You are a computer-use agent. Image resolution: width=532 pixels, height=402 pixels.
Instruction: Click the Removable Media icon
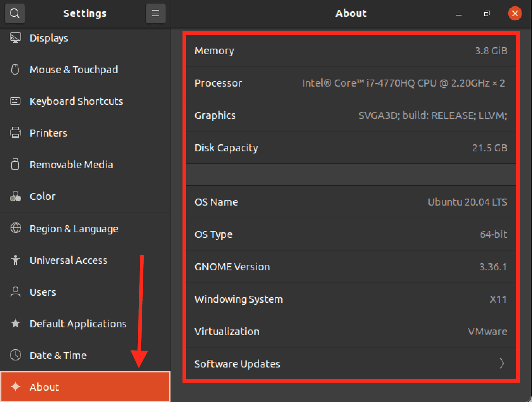tap(15, 164)
